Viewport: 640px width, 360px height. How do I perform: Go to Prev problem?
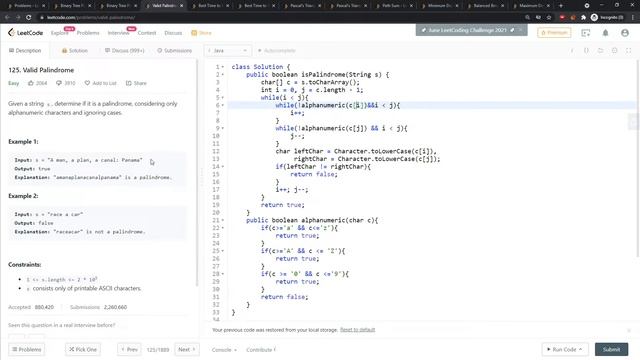tap(129, 349)
